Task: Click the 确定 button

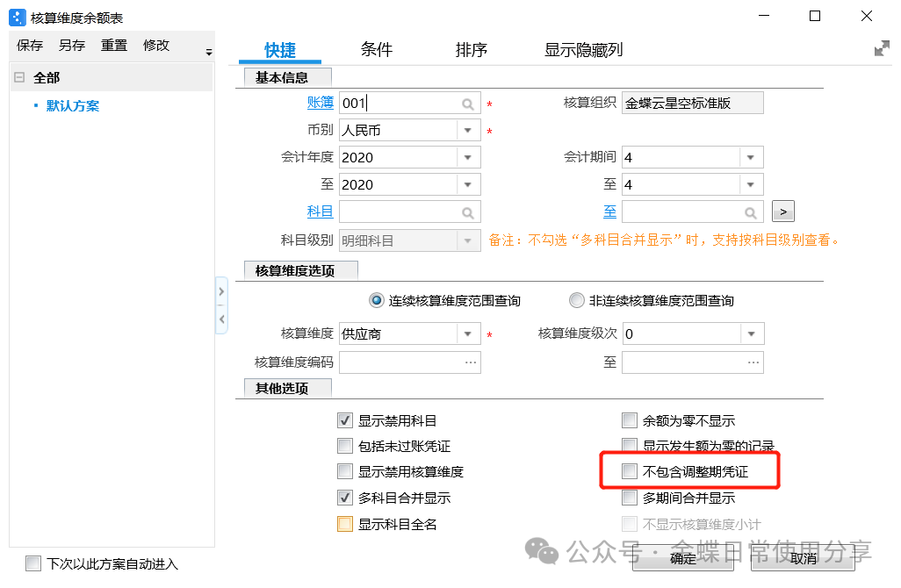Action: tap(682, 558)
